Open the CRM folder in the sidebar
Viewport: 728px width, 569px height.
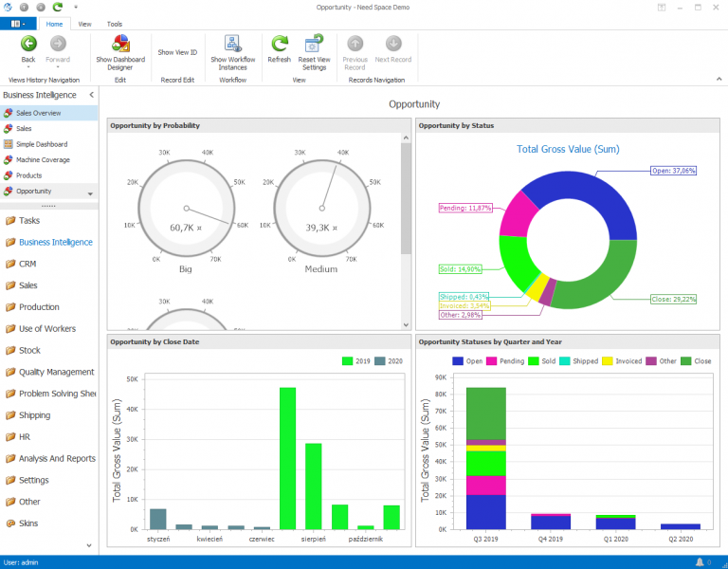click(27, 264)
